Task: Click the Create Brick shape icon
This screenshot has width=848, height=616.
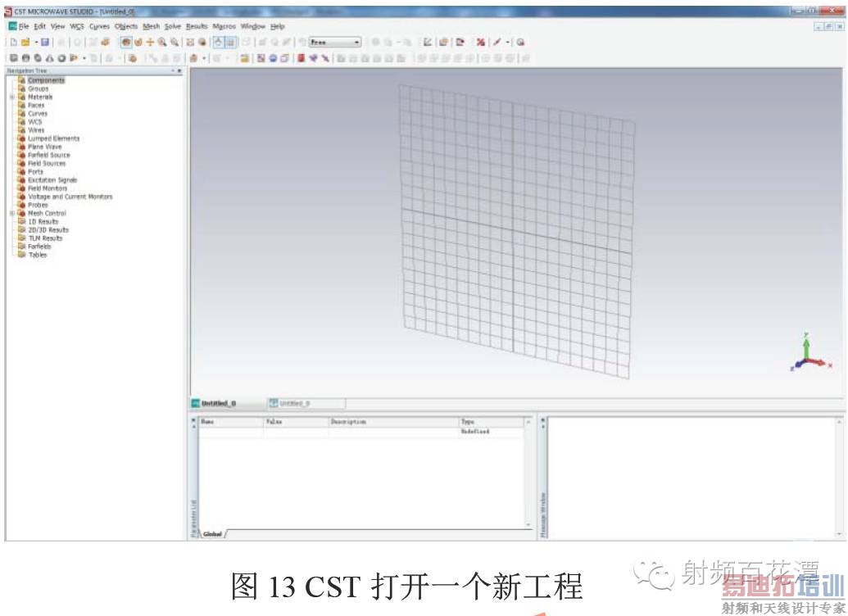Action: [x=14, y=58]
